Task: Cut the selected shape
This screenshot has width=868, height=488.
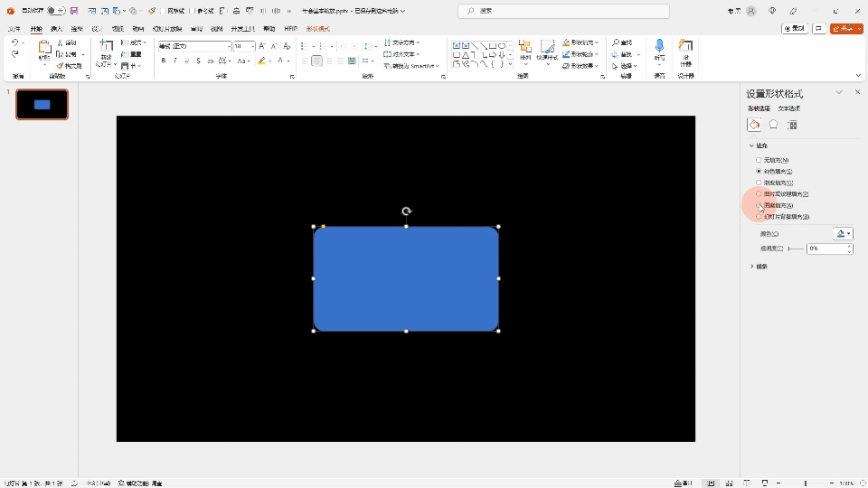Action: [67, 42]
